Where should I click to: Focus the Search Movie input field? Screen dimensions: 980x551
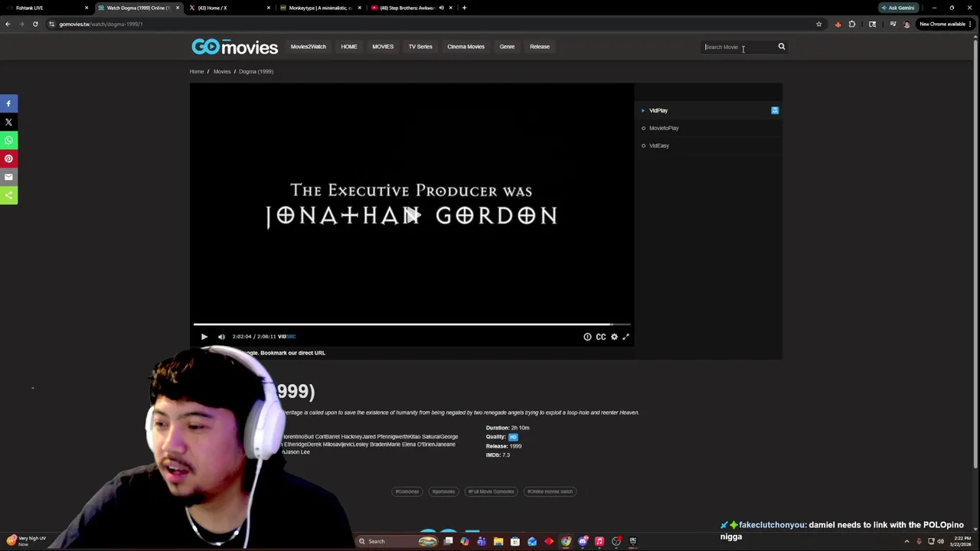coord(739,47)
